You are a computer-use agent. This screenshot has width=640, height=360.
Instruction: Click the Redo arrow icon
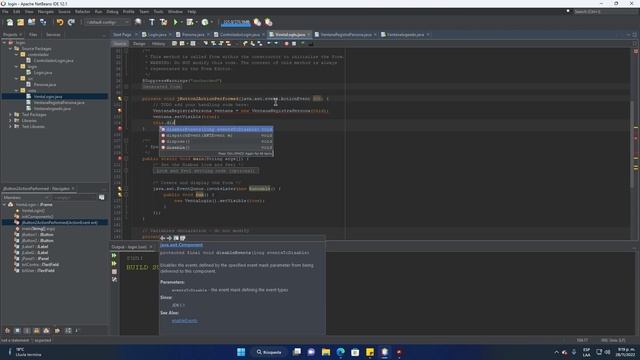pos(71,22)
